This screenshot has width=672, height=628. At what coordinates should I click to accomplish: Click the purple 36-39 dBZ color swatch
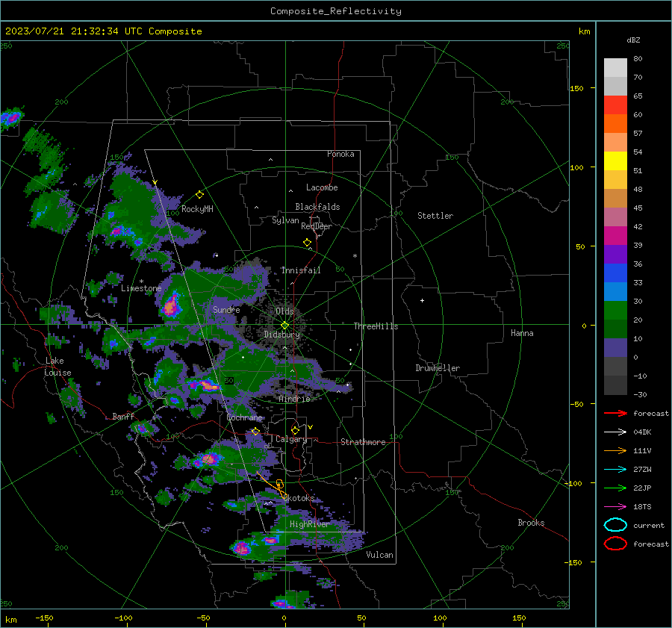pyautogui.click(x=615, y=255)
